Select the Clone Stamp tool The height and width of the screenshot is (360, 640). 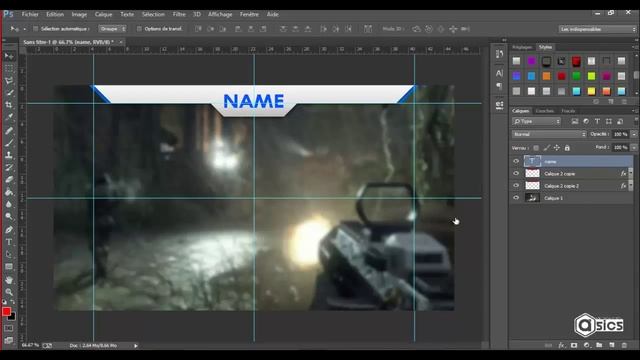coord(9,155)
